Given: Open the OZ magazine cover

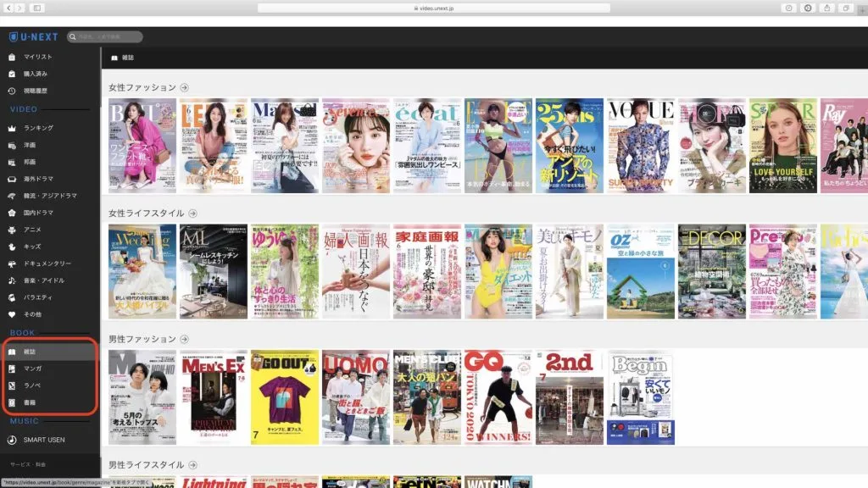Looking at the screenshot, I should [x=641, y=272].
